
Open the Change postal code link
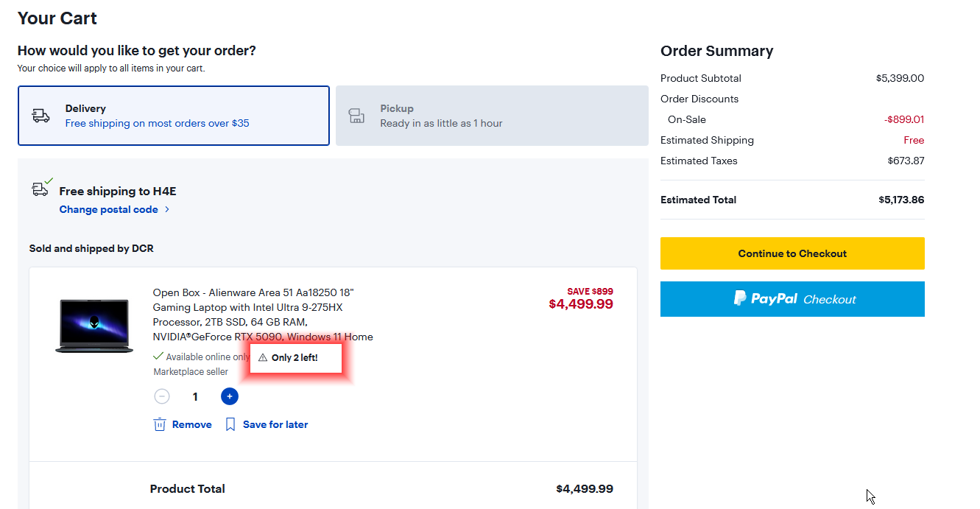108,210
